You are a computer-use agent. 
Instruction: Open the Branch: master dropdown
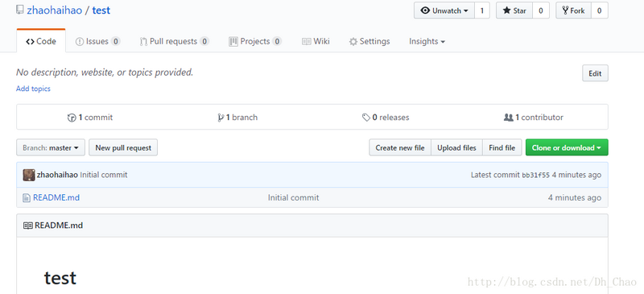(x=51, y=147)
